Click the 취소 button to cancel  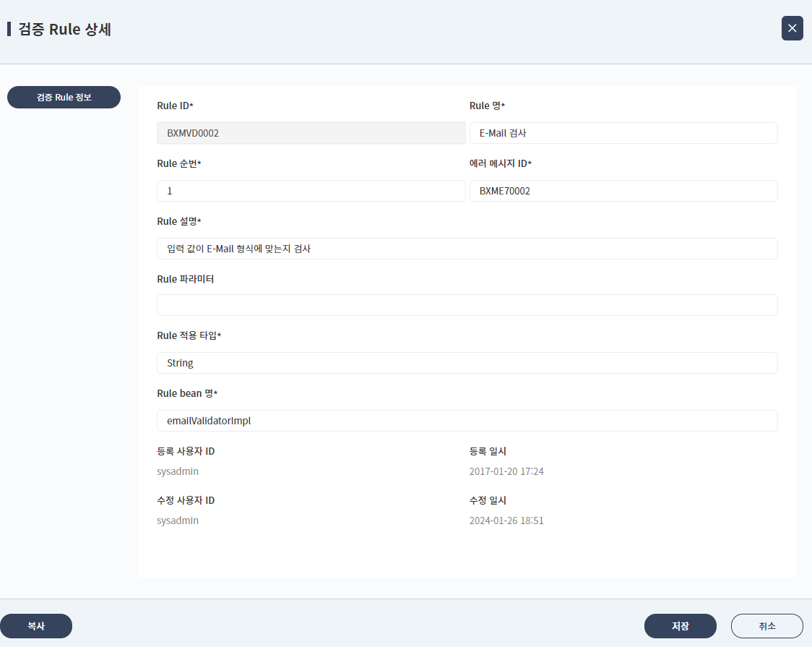pos(767,626)
